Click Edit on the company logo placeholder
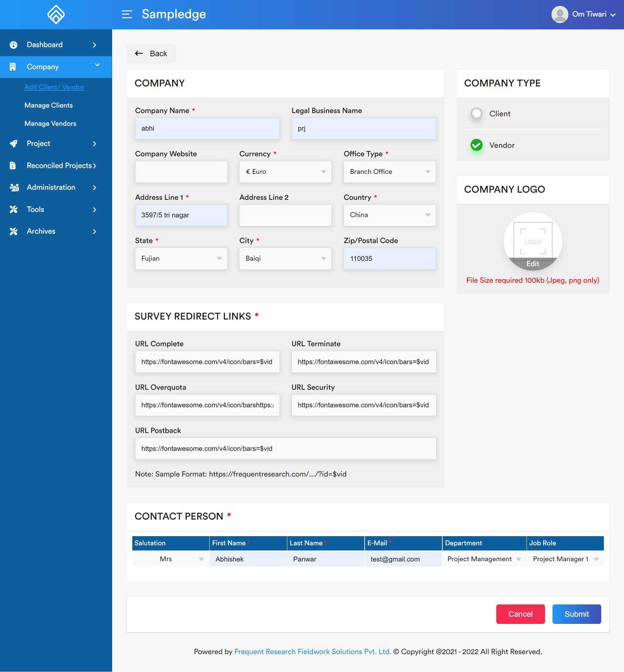Screen dimensions: 624x672 tap(532, 264)
